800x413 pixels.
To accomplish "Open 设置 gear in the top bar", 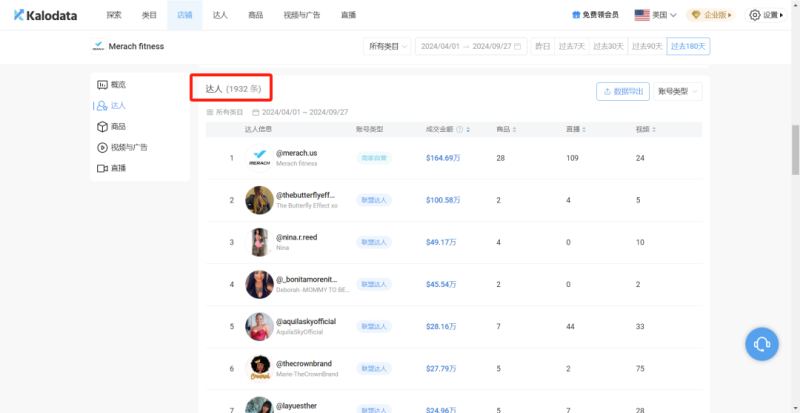I will coord(769,15).
